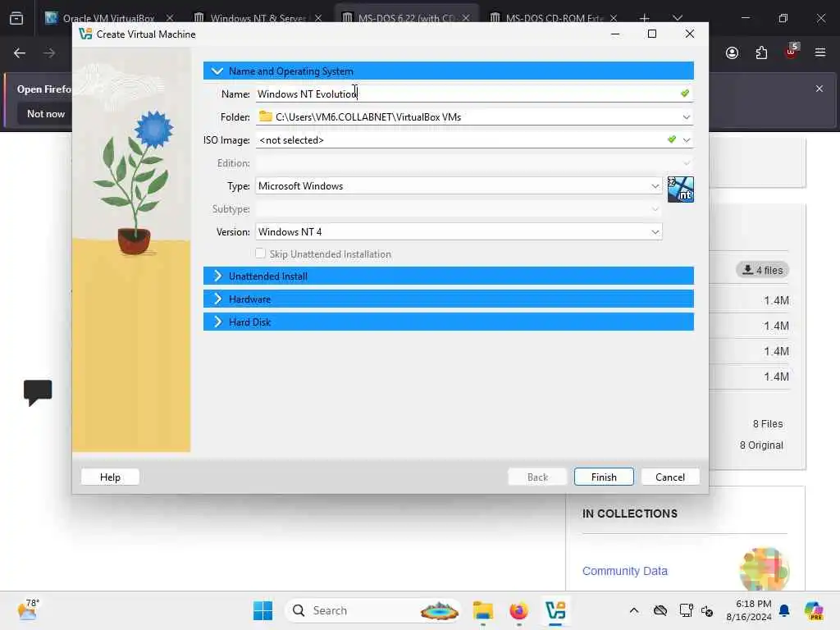This screenshot has width=840, height=630.
Task: Click the Windows NT OS type image icon
Action: click(x=680, y=189)
